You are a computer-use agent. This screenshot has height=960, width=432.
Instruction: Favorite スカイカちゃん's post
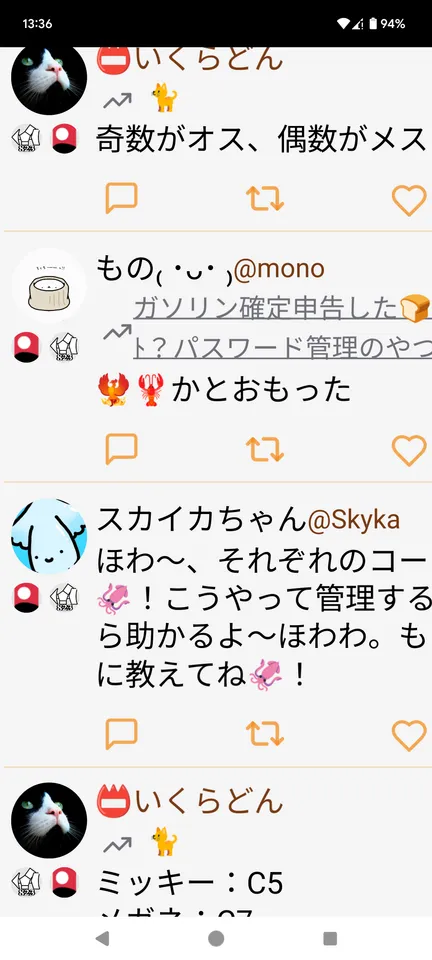pyautogui.click(x=409, y=735)
